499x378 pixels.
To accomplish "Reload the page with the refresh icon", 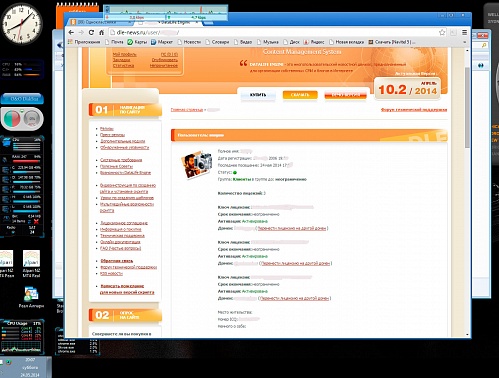I will (x=91, y=32).
